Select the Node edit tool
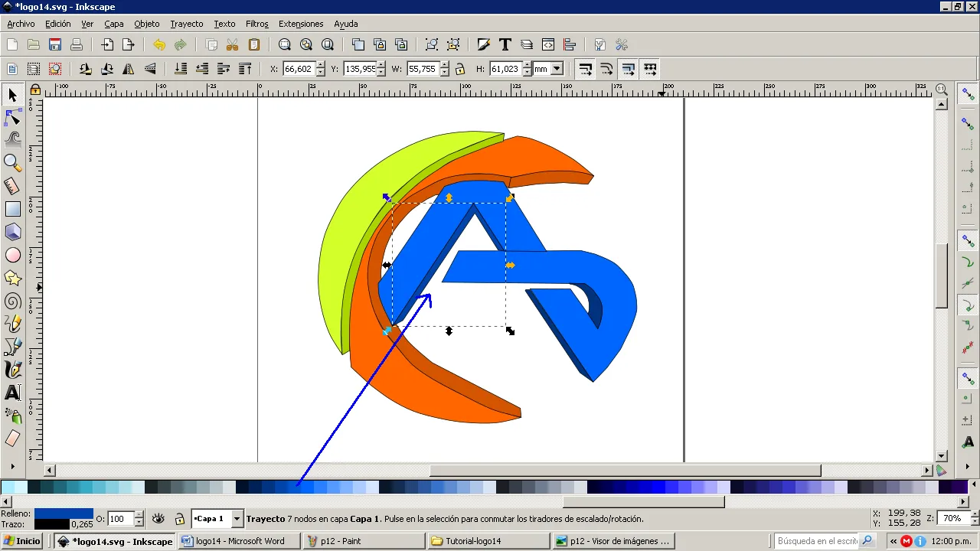 click(12, 118)
